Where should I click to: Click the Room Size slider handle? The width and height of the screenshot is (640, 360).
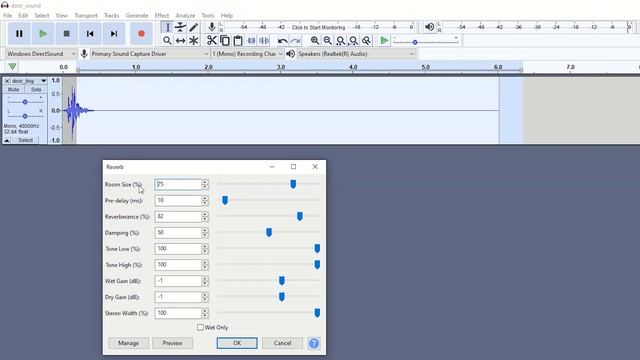click(293, 184)
